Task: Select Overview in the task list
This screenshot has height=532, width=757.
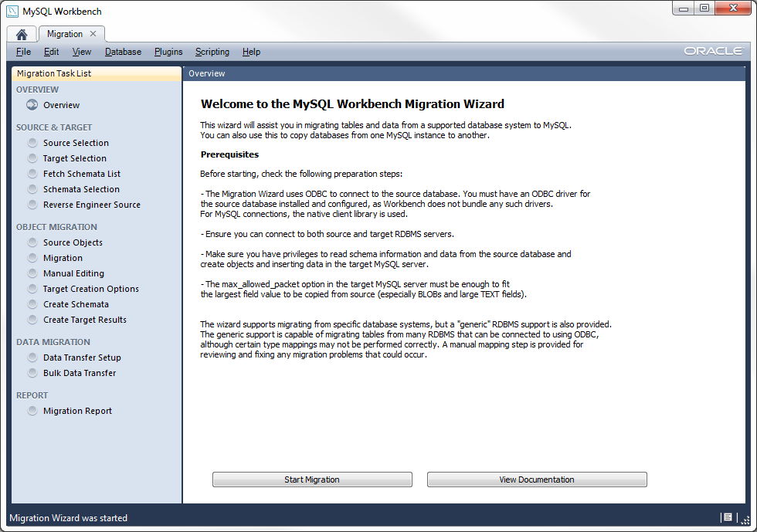Action: [61, 105]
